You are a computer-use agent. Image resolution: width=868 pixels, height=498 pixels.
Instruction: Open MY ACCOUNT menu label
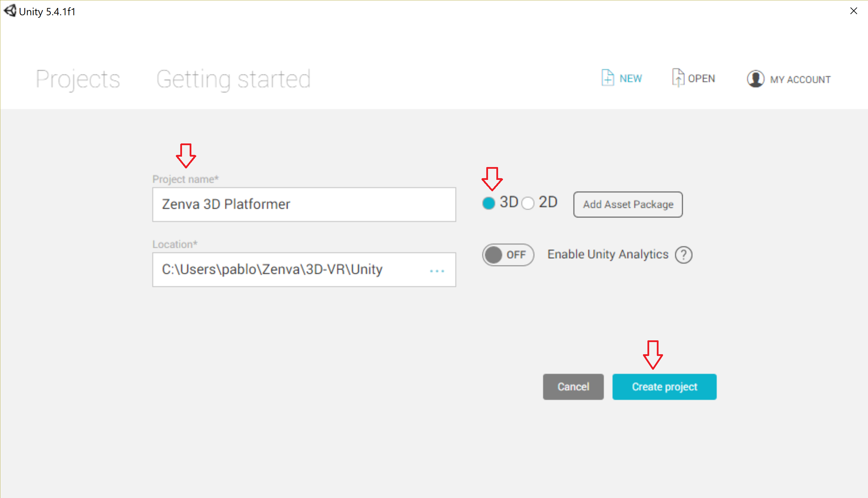(x=800, y=80)
